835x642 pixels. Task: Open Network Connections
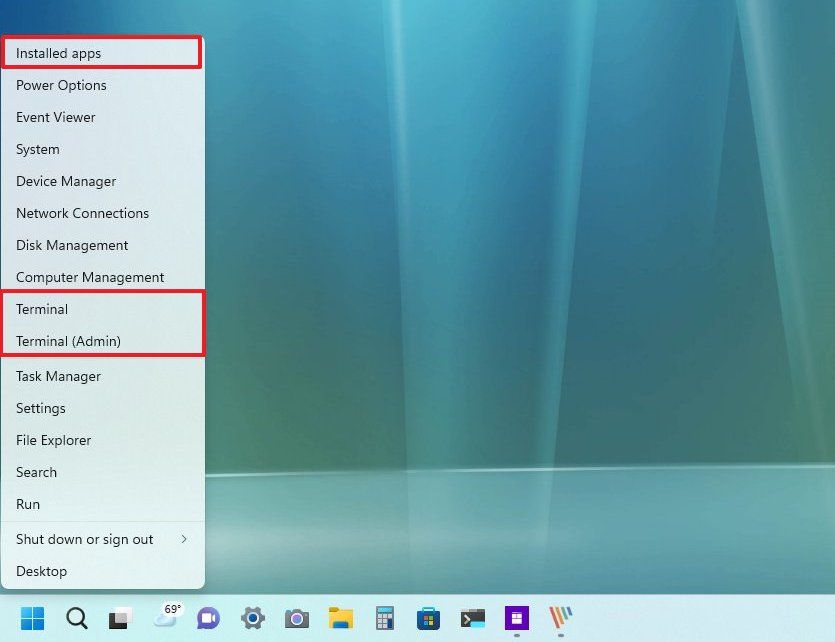coord(82,213)
